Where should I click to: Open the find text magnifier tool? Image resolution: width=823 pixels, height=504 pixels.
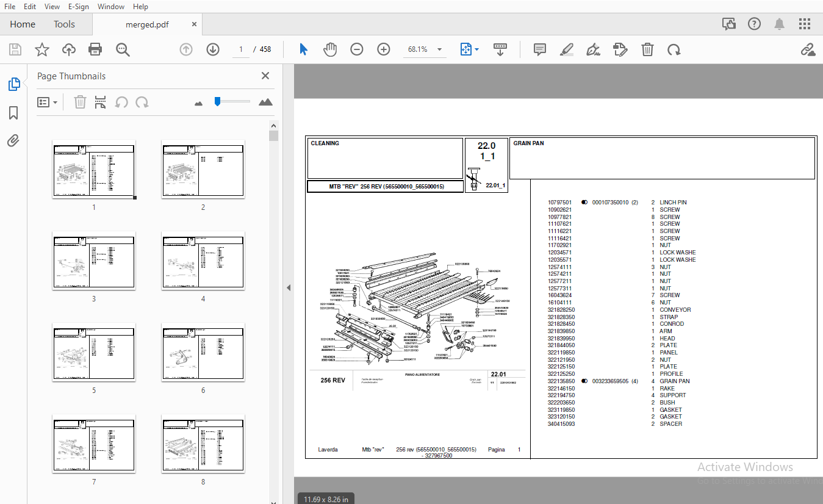click(123, 49)
